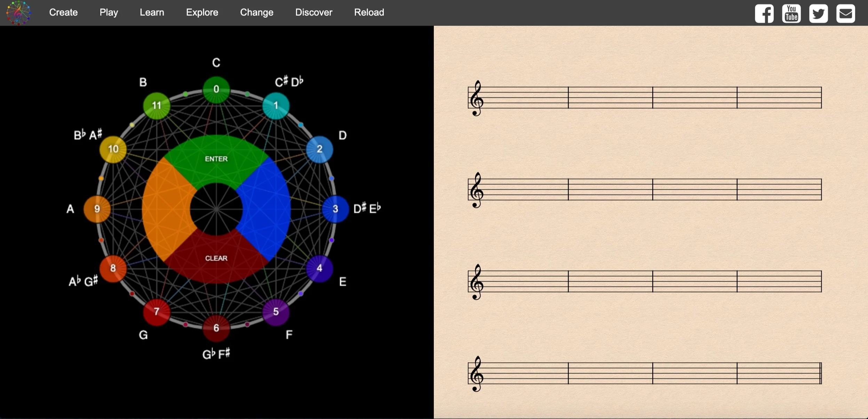Toggle the Bb/A# node labeled 10
The width and height of the screenshot is (868, 419).
[113, 150]
